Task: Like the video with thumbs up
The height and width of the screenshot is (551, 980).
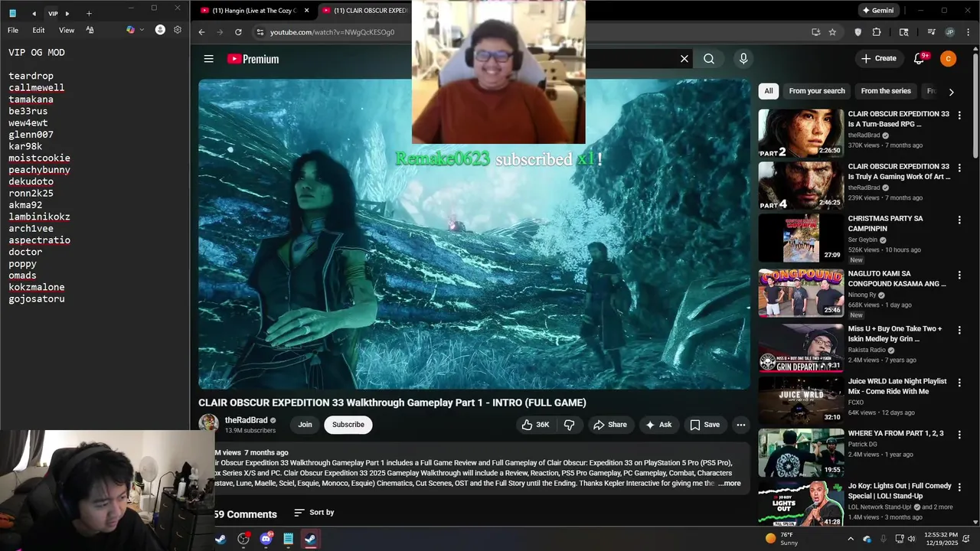Action: pyautogui.click(x=536, y=425)
